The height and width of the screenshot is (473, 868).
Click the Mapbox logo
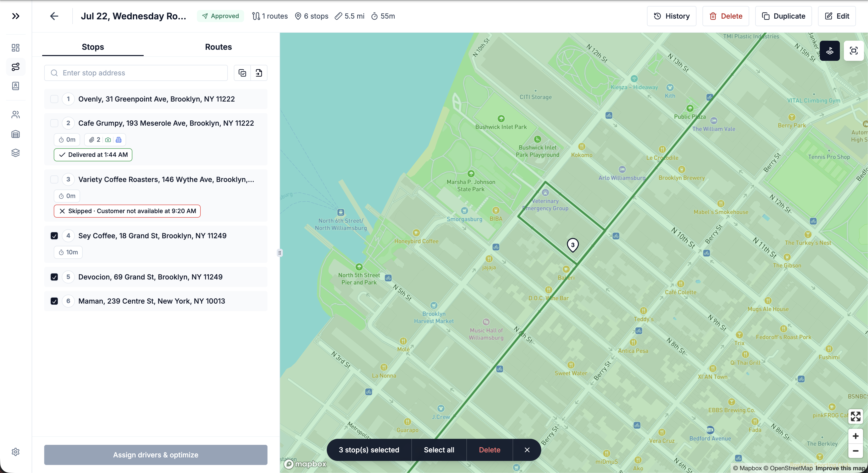coord(305,464)
